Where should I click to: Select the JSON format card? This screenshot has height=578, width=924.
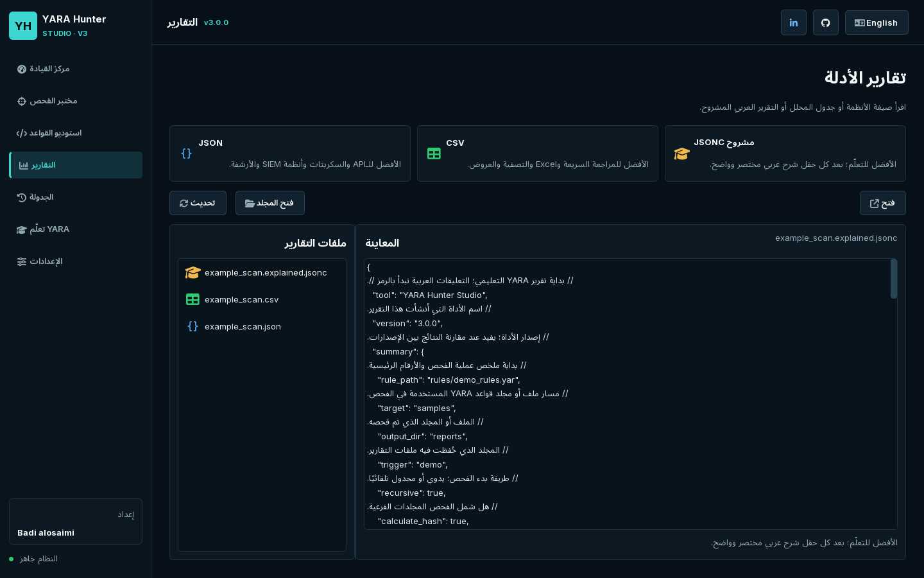click(x=290, y=153)
